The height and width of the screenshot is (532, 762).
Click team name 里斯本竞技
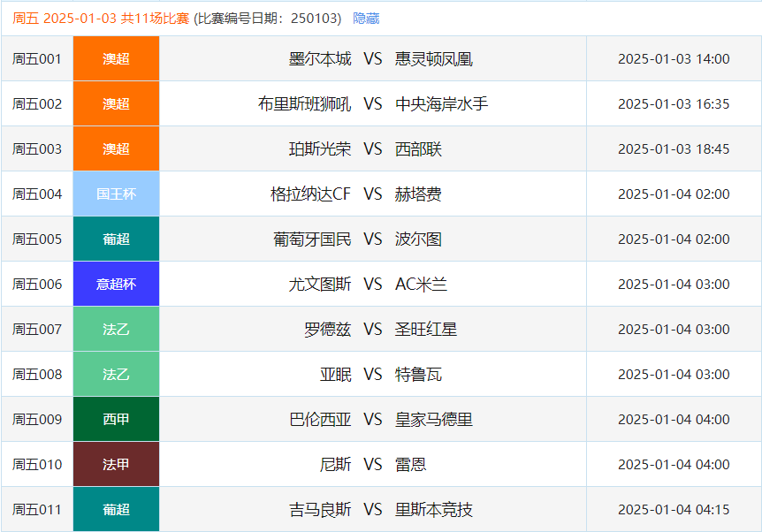[433, 510]
